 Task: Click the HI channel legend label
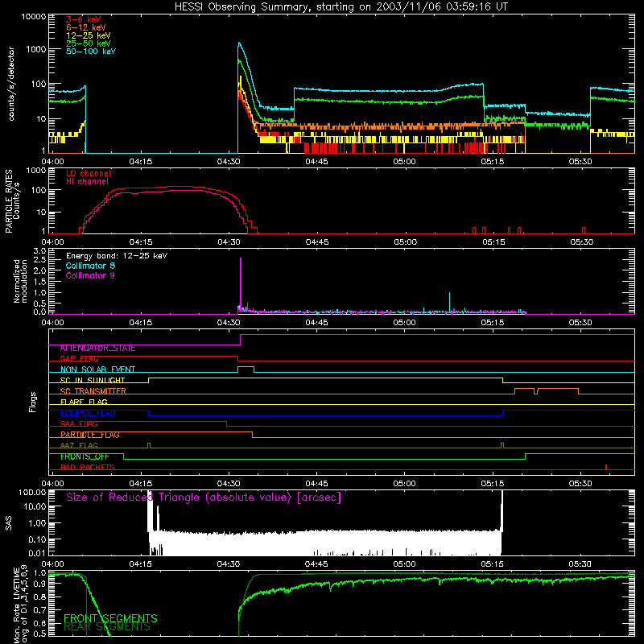coord(87,182)
